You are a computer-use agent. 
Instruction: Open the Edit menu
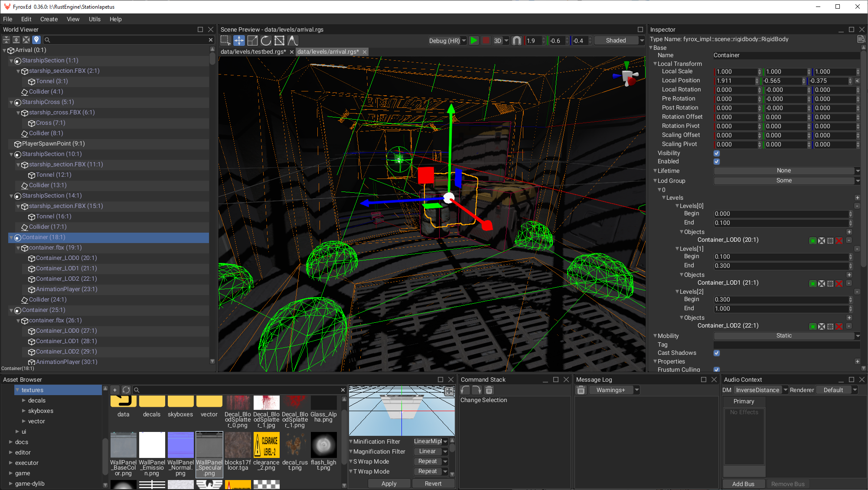26,19
